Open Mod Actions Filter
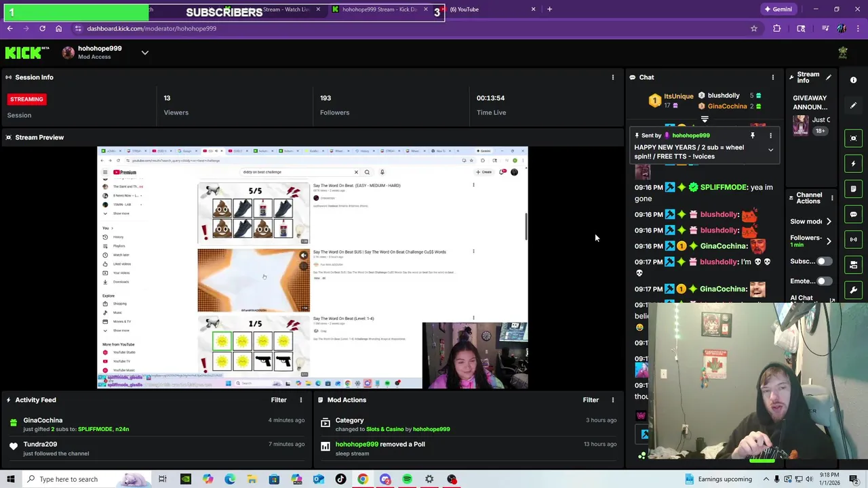This screenshot has width=868, height=488. coord(591,400)
